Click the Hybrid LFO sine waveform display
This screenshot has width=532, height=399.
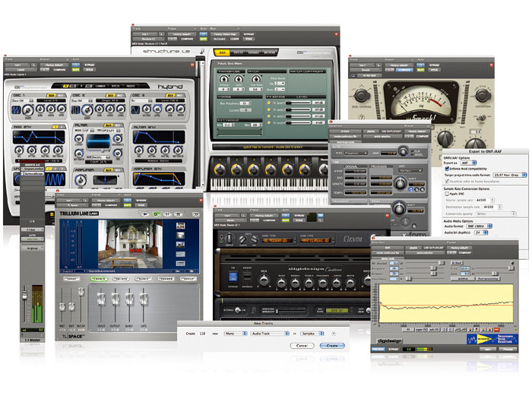[55, 179]
